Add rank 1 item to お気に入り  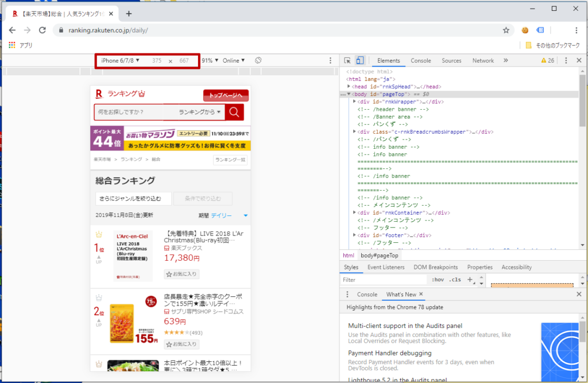181,274
